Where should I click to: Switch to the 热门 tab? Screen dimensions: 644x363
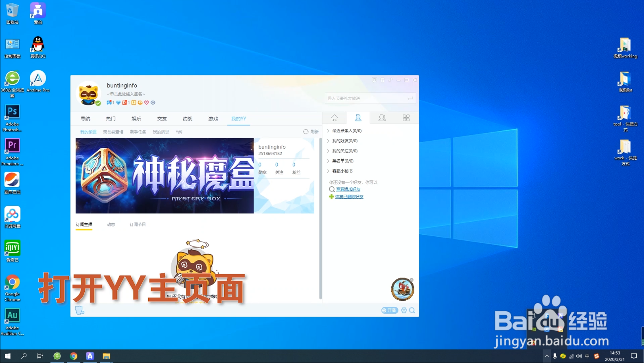111,119
